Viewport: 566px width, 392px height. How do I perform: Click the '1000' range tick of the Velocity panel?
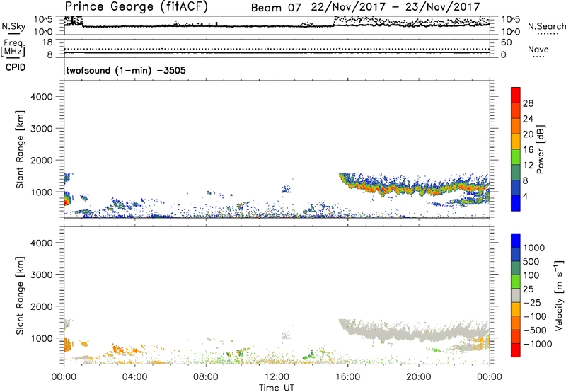pyautogui.click(x=42, y=338)
